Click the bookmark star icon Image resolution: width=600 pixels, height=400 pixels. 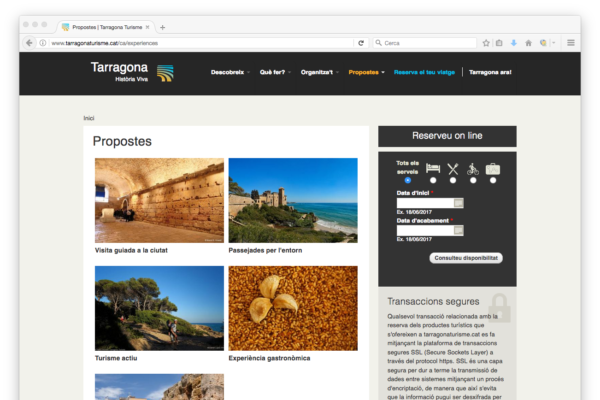[x=485, y=43]
